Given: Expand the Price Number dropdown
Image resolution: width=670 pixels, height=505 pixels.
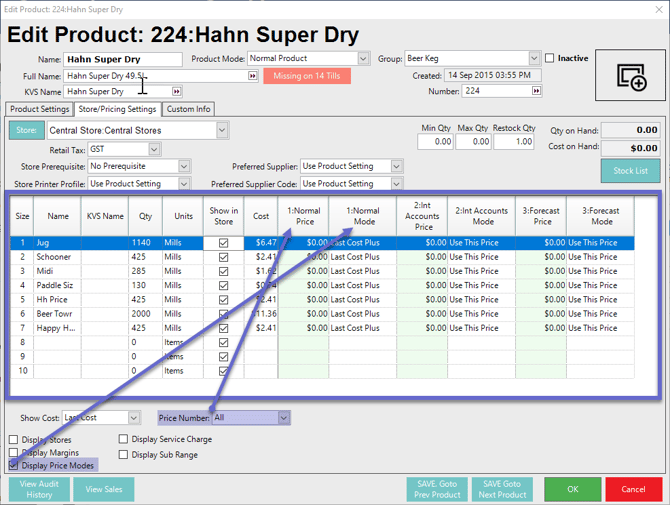Looking at the screenshot, I should (x=283, y=418).
